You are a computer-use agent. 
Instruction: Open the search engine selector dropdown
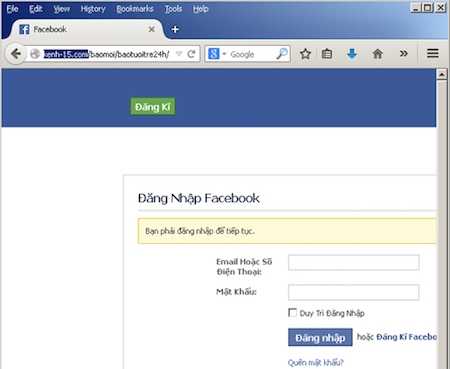[217, 54]
